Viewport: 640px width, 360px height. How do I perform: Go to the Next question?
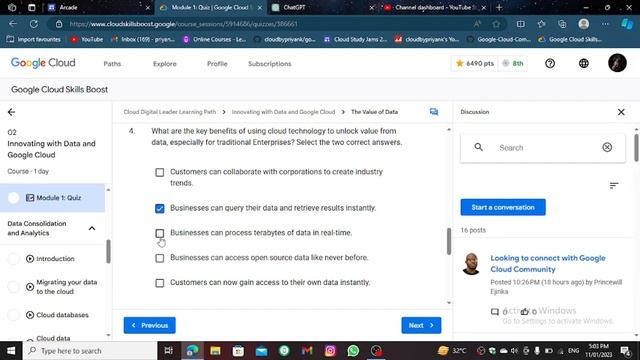(421, 325)
